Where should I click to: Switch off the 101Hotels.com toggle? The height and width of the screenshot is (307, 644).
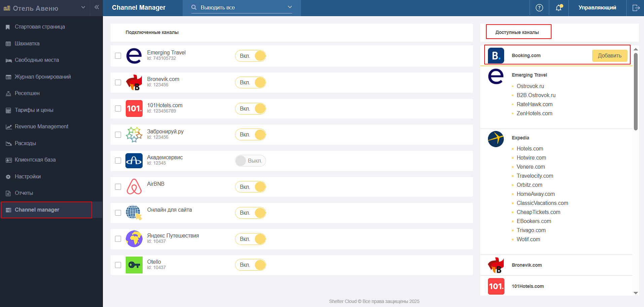click(x=251, y=108)
